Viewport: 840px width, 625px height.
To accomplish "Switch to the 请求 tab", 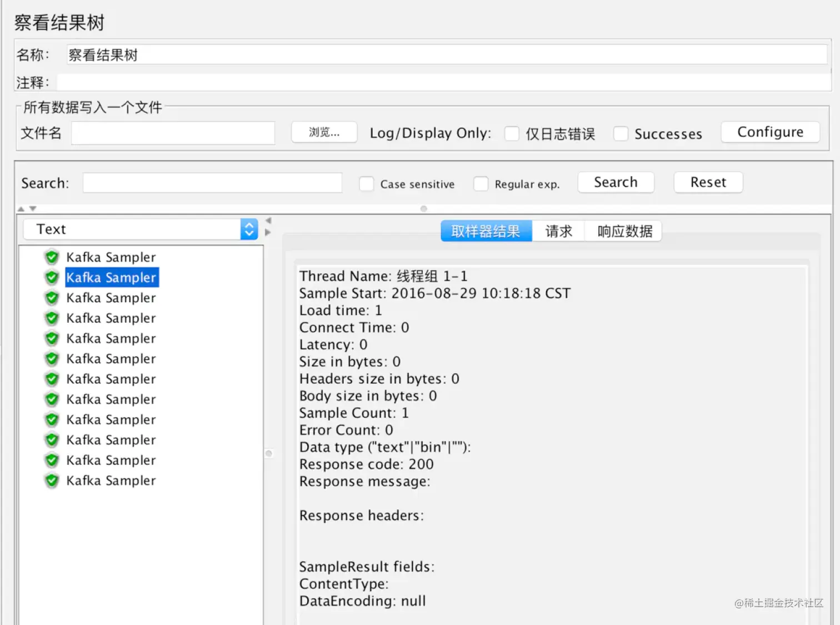I will click(558, 231).
